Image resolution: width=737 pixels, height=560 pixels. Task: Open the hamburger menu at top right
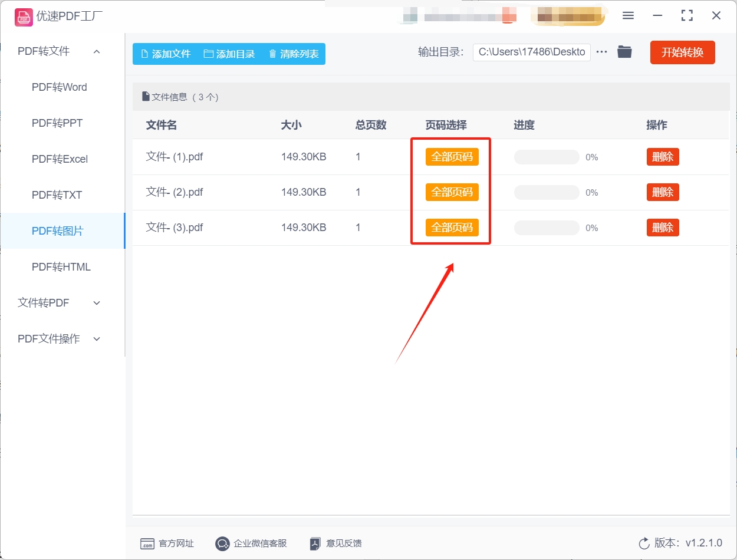pyautogui.click(x=628, y=15)
